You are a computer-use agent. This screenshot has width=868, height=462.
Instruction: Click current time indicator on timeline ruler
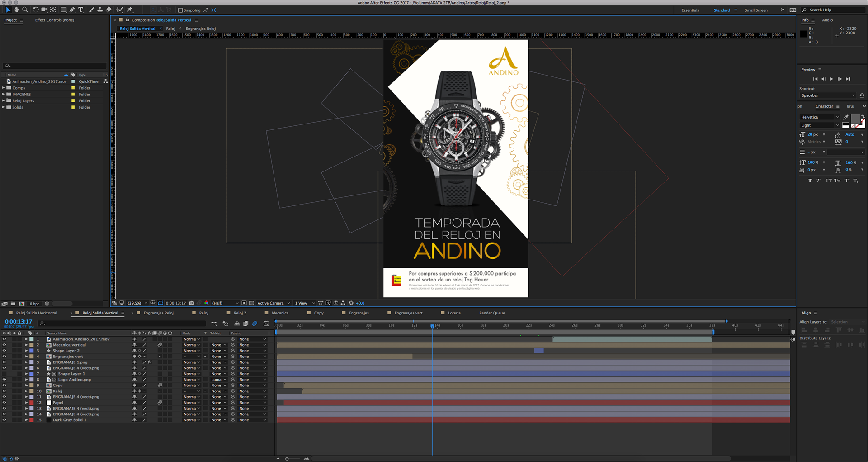click(433, 326)
